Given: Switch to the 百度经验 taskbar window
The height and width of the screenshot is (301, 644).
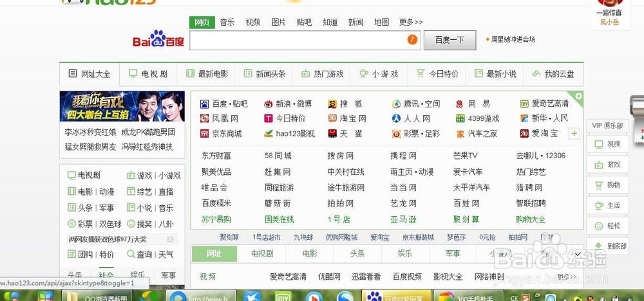Looking at the screenshot, I should click(396, 296).
